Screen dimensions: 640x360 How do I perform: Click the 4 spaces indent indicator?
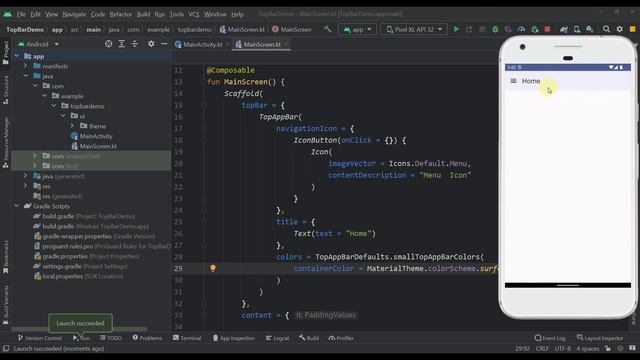point(587,349)
